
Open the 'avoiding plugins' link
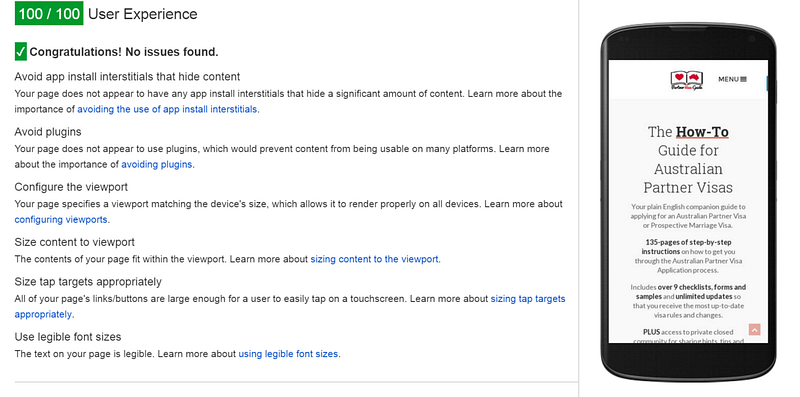tap(157, 164)
